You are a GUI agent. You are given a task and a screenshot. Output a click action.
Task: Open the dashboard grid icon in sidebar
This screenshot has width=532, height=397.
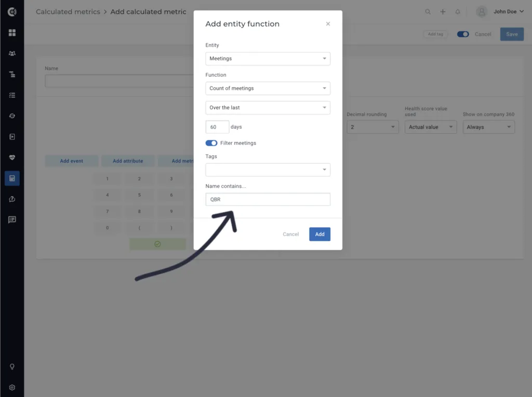[12, 33]
